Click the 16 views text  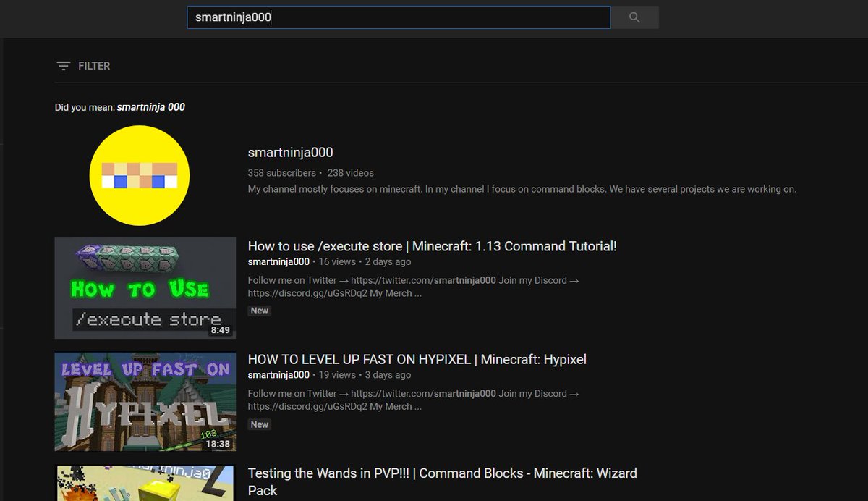click(337, 262)
